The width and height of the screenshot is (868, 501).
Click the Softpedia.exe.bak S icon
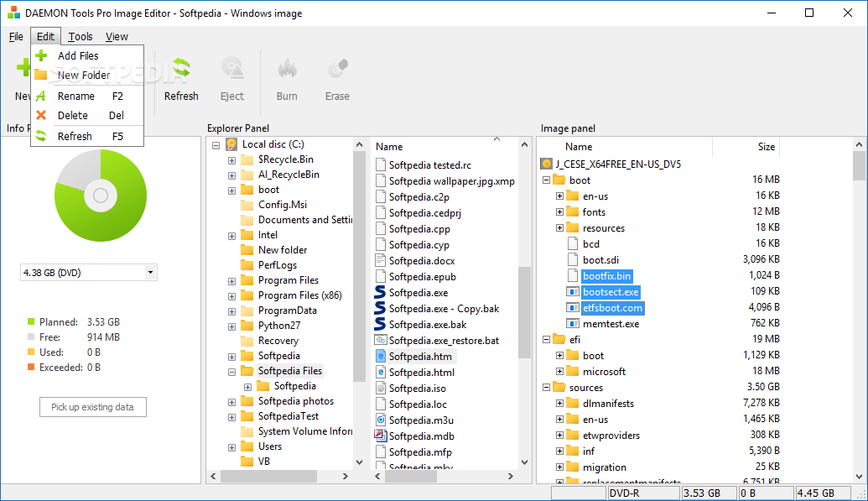[x=380, y=324]
